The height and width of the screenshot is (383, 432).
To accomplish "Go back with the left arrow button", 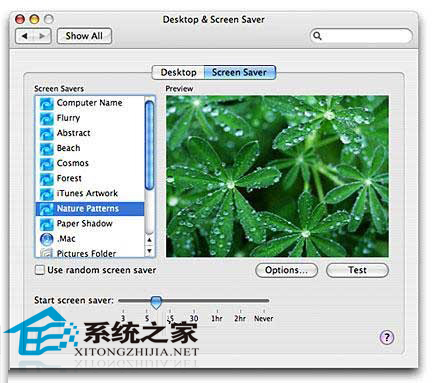I will [x=25, y=36].
